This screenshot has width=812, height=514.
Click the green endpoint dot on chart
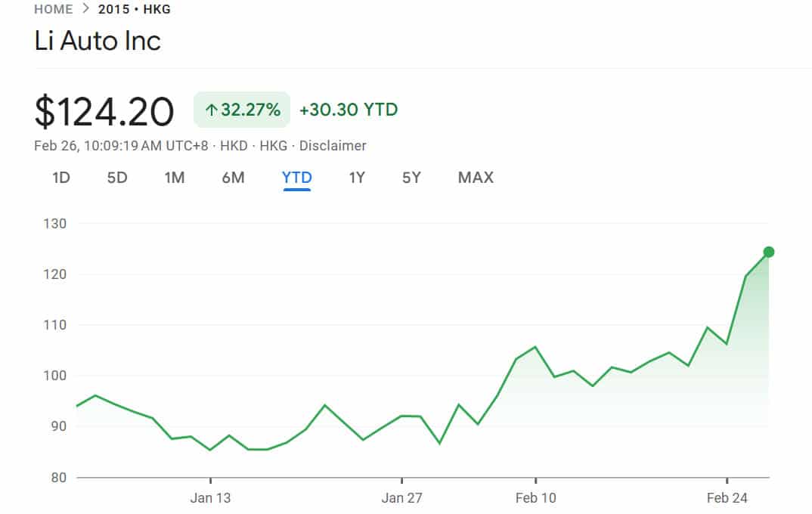[x=769, y=252]
